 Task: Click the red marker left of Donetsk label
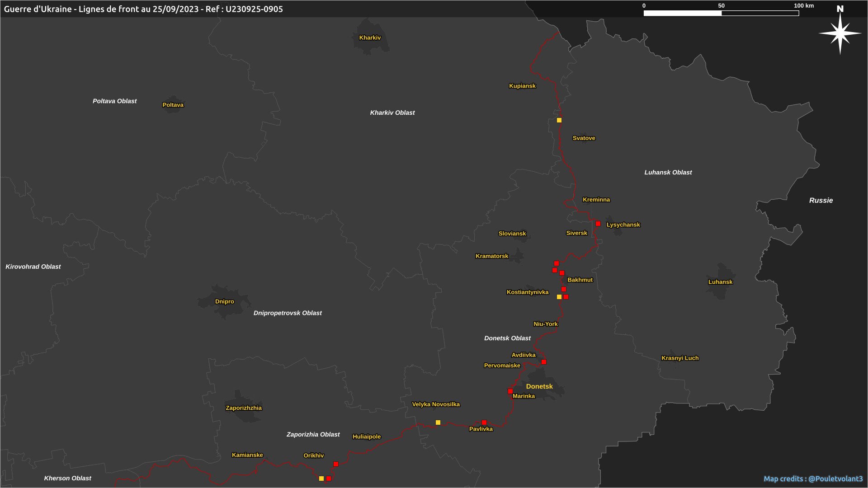[x=510, y=391]
